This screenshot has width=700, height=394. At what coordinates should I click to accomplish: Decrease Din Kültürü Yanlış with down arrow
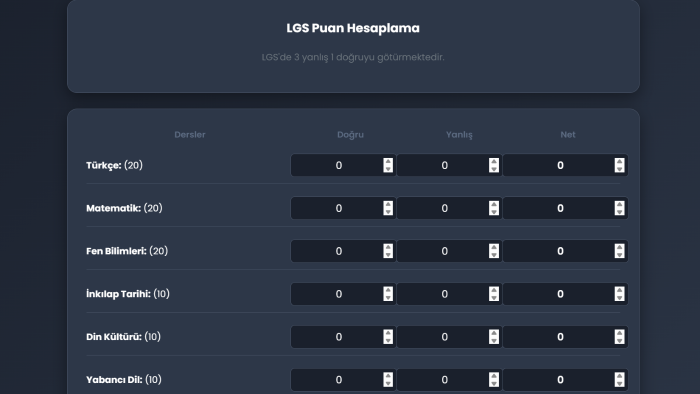tap(494, 340)
